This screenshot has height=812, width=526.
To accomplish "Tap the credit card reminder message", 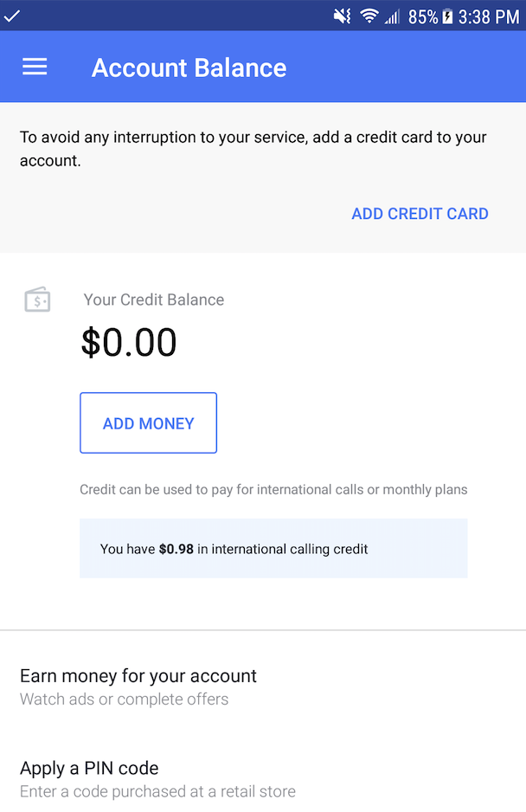I will [253, 148].
